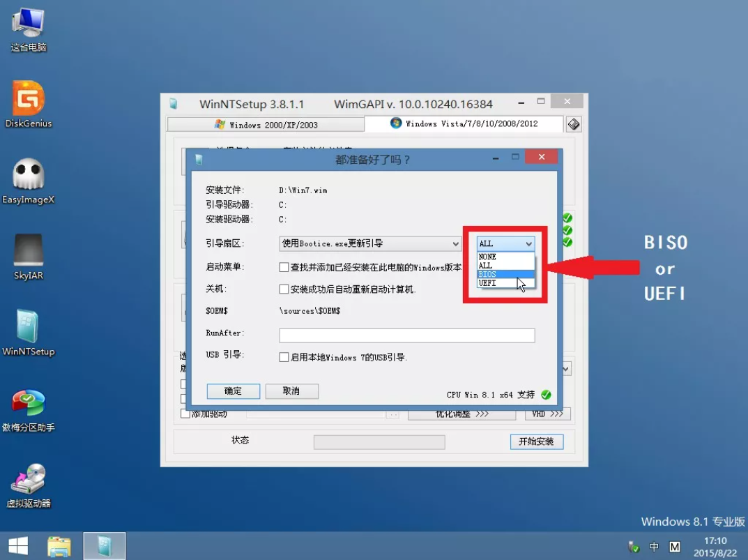748x560 pixels.
Task: Open the VHD >>> button
Action: 547,414
